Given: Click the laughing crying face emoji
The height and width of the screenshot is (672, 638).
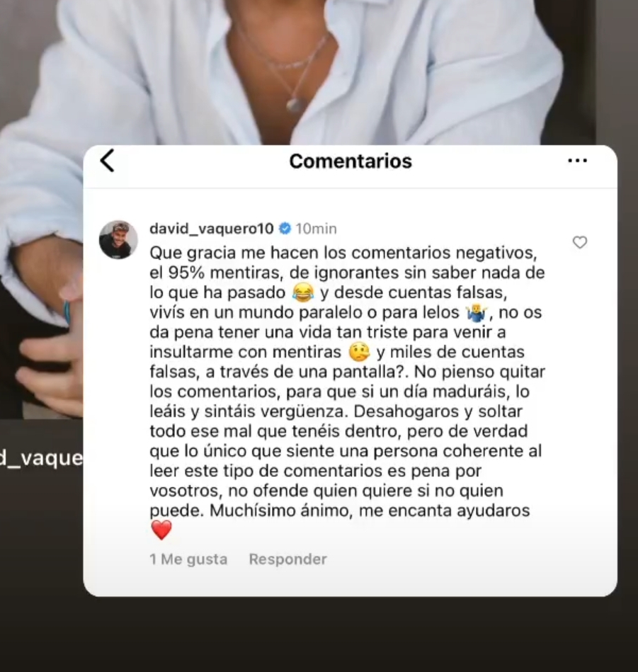Looking at the screenshot, I should tap(302, 292).
